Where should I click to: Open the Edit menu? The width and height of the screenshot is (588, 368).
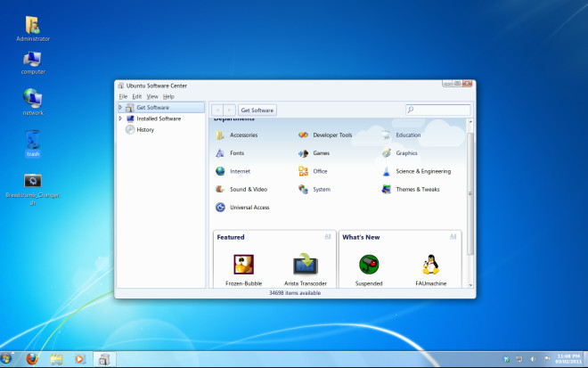137,96
